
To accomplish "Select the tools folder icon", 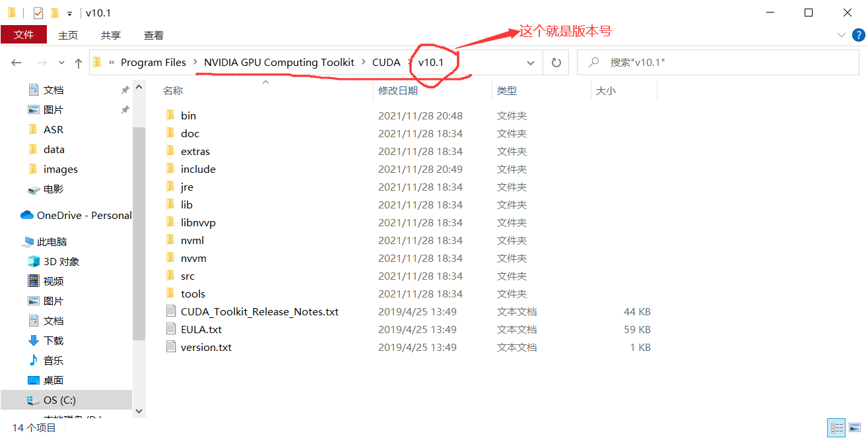I will coord(170,294).
